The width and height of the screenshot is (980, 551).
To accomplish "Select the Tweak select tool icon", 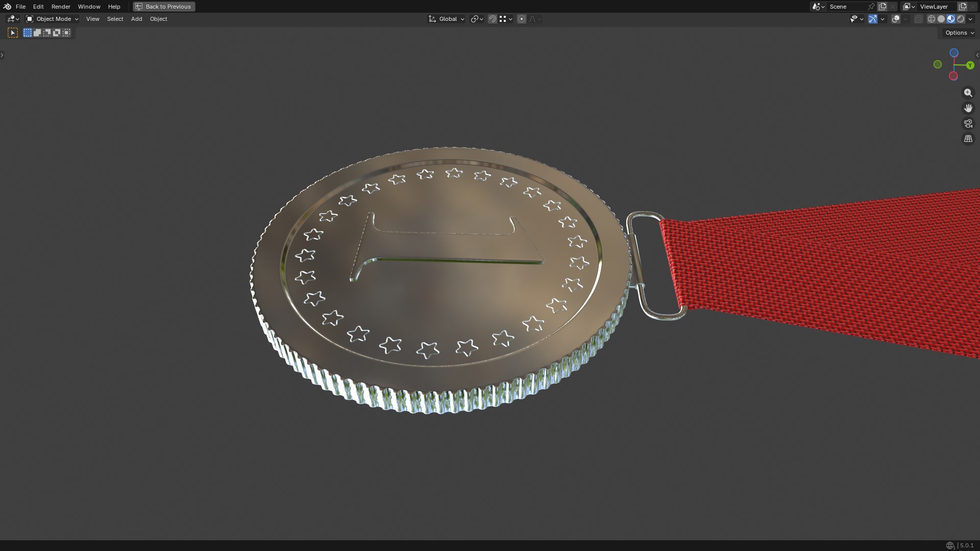I will (13, 33).
